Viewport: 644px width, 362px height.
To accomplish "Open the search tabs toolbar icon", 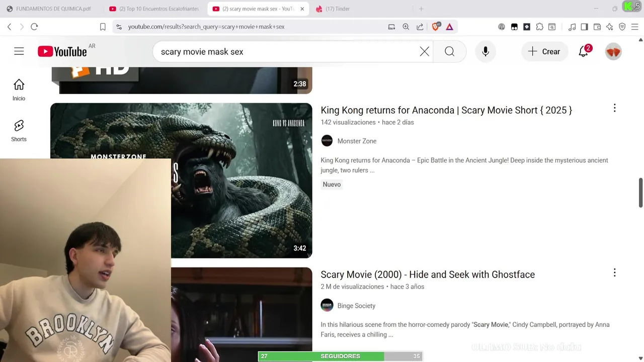I will 552,27.
